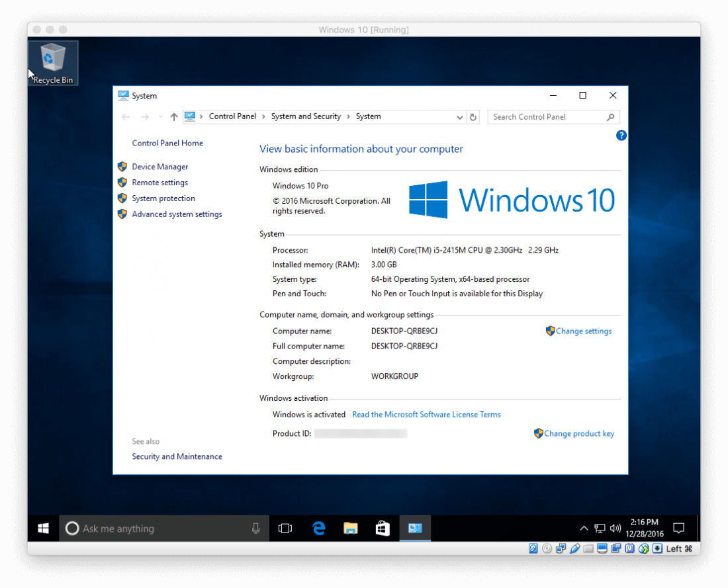
Task: Open Advanced system settings
Action: pos(177,214)
